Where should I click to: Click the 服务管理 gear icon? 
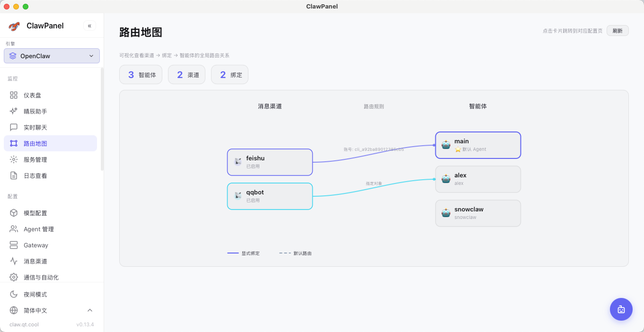(x=14, y=159)
